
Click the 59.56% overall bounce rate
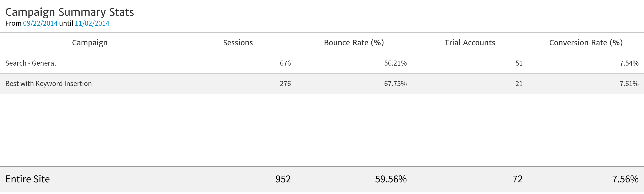(x=391, y=179)
